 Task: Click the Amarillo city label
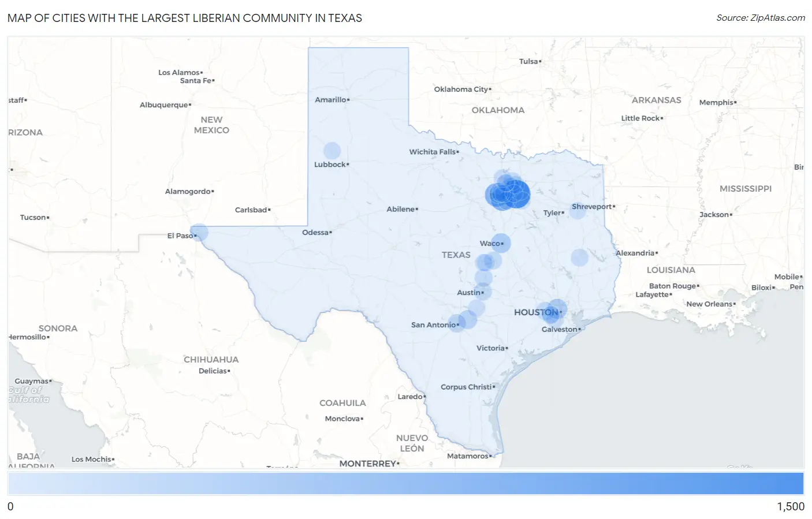click(330, 99)
